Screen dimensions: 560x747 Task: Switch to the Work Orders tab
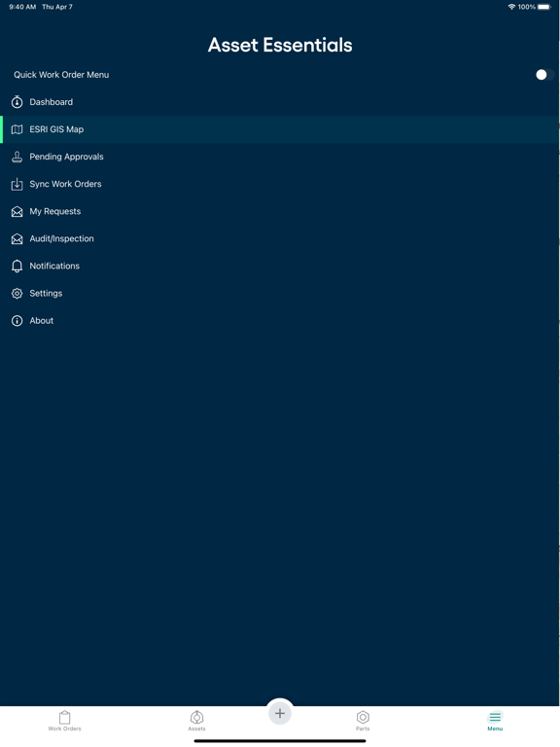pos(65,721)
